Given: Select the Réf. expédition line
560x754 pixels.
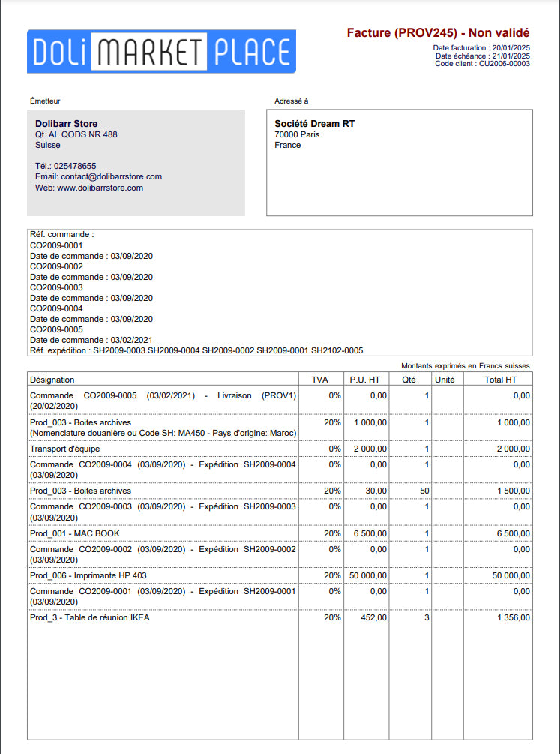Looking at the screenshot, I should pos(196,350).
